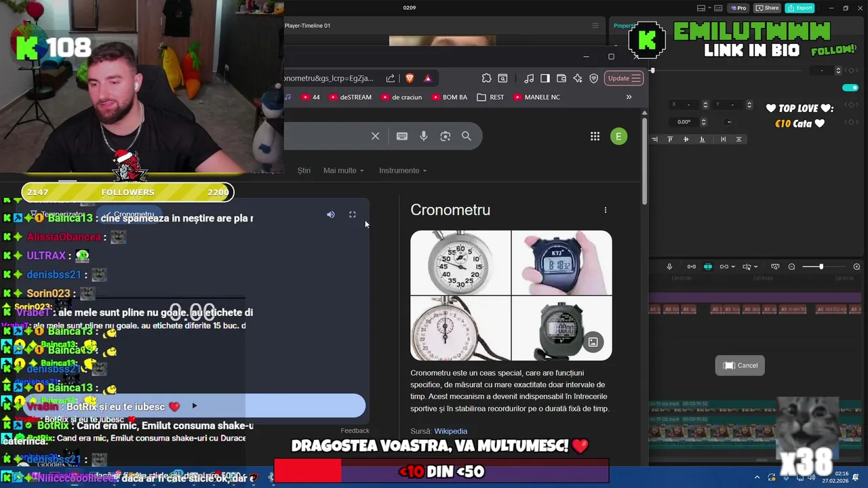Open more options beside Cronometru heading
This screenshot has width=868, height=488.
(606, 210)
